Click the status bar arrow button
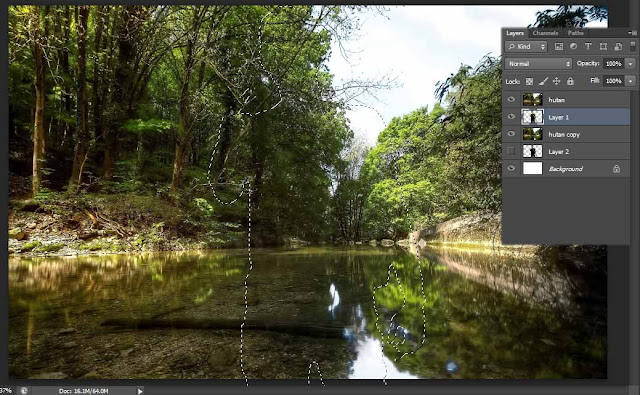This screenshot has height=395, width=640. (x=140, y=391)
